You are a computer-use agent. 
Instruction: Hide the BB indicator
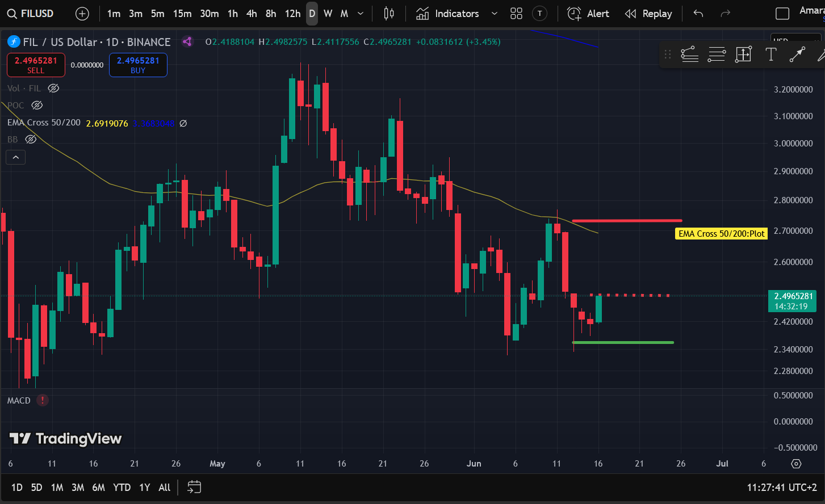click(x=31, y=139)
